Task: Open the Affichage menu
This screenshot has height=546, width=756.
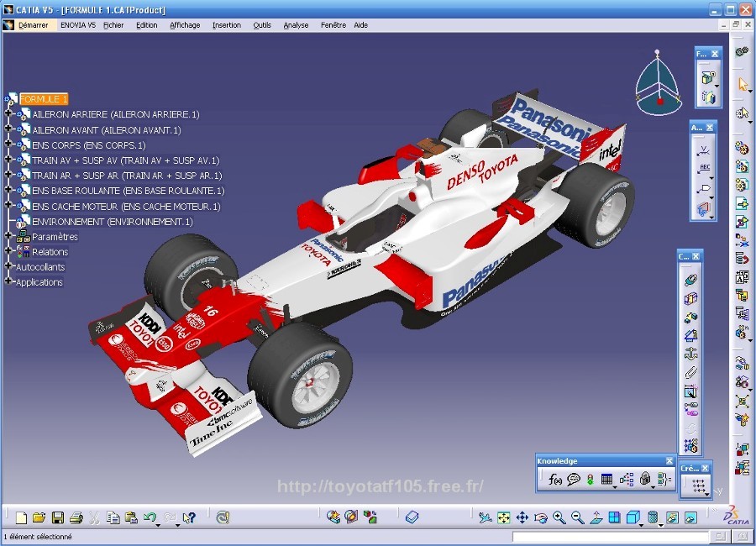Action: (x=183, y=24)
